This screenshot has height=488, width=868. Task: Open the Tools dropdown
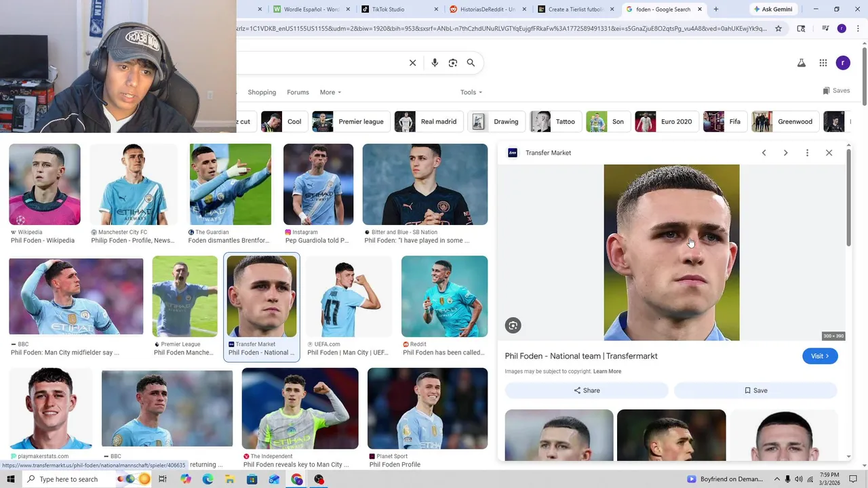point(471,92)
